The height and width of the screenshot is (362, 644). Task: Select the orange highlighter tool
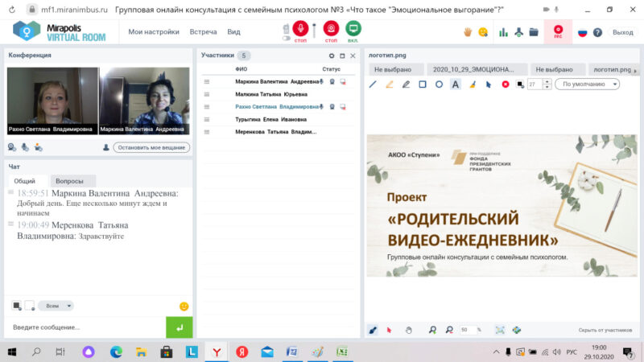(x=390, y=84)
